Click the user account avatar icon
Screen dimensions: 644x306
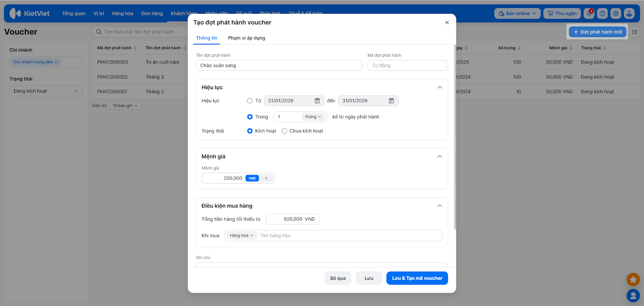coord(629,13)
